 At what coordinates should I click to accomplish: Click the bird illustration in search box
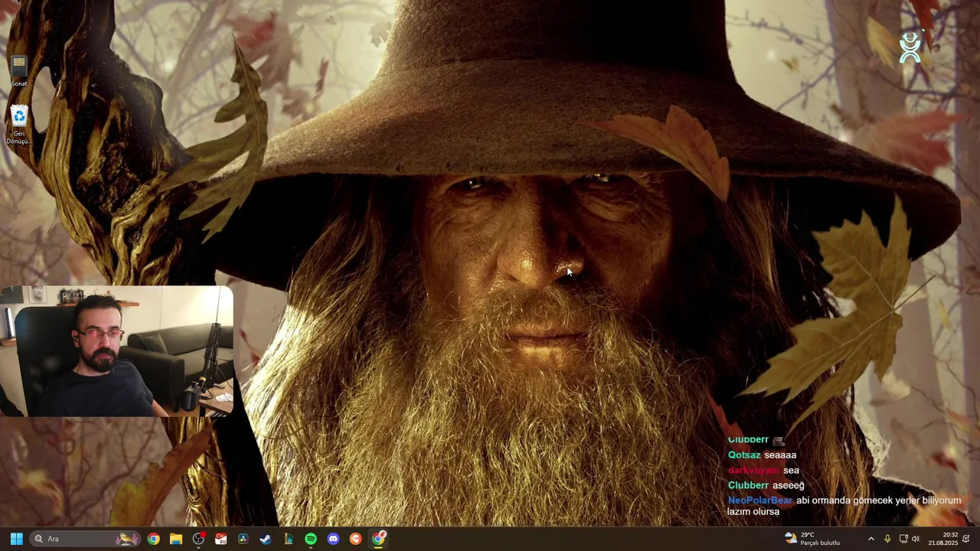127,539
